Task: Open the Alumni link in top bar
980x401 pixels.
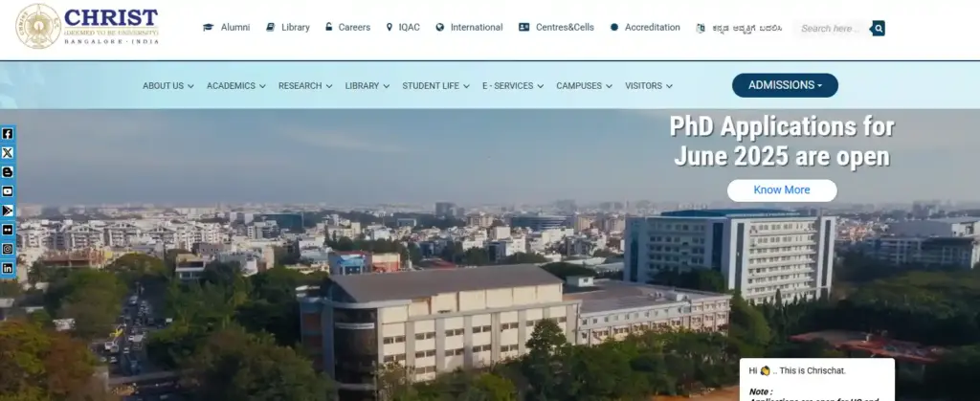Action: pos(227,28)
